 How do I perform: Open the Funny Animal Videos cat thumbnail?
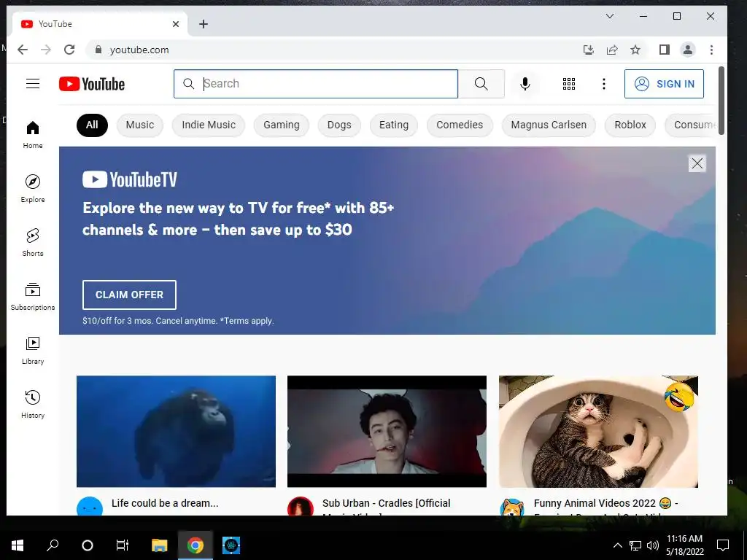pos(598,432)
